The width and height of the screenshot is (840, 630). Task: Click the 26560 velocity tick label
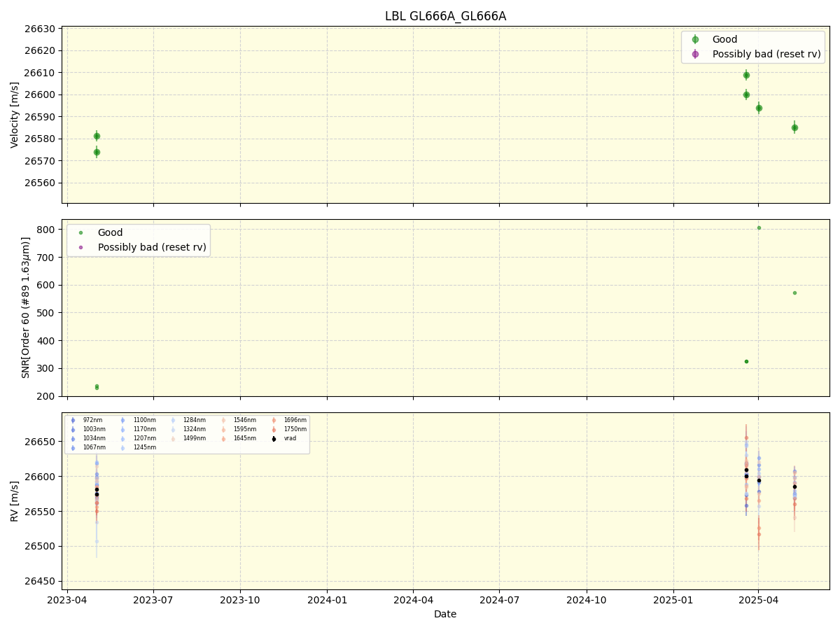(41, 183)
